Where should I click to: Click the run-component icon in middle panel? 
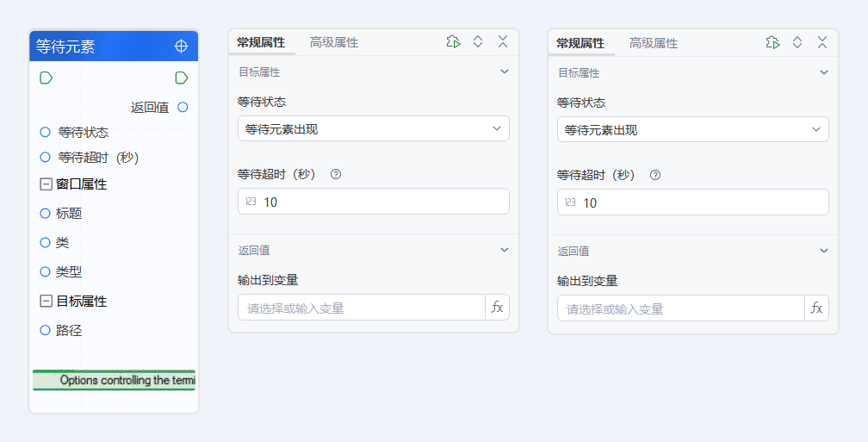point(453,42)
